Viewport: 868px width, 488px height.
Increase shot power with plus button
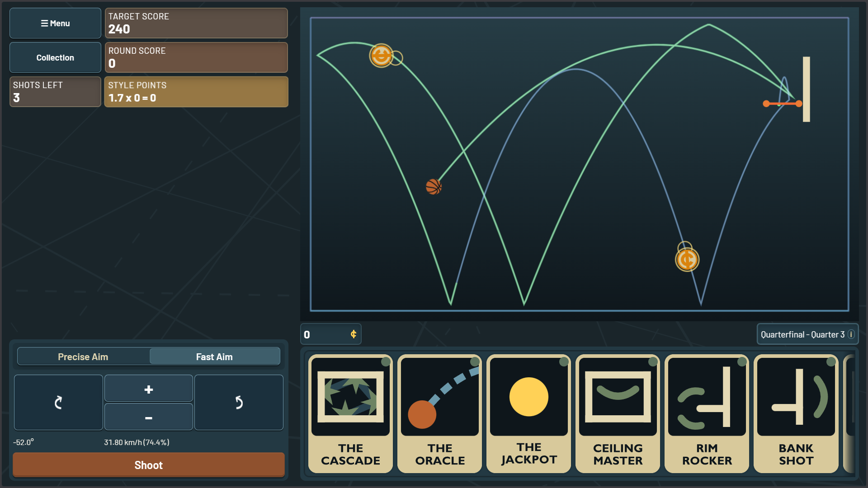coord(149,389)
